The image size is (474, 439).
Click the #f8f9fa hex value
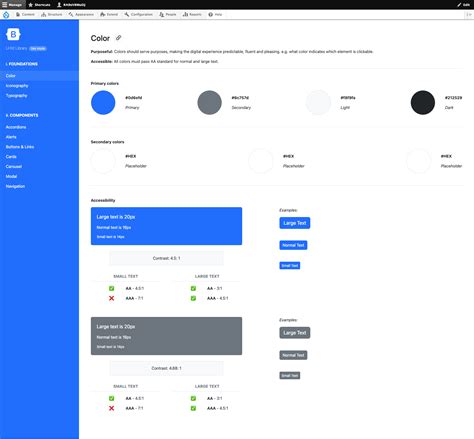click(x=348, y=98)
